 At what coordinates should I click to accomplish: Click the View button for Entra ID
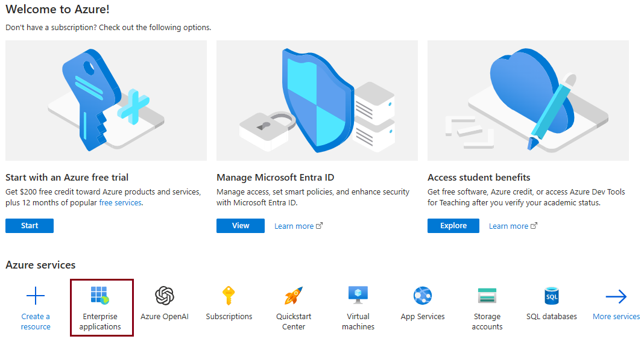[240, 226]
